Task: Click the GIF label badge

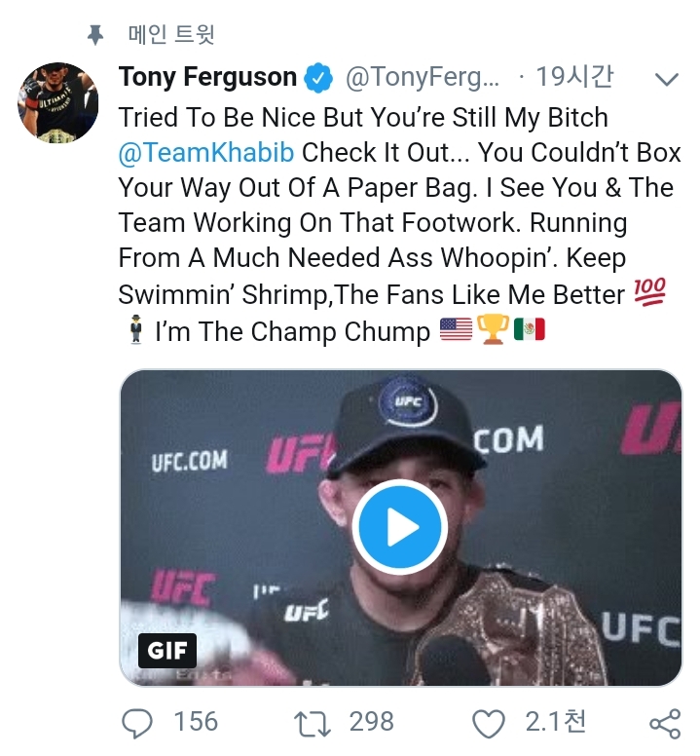Action: [166, 649]
